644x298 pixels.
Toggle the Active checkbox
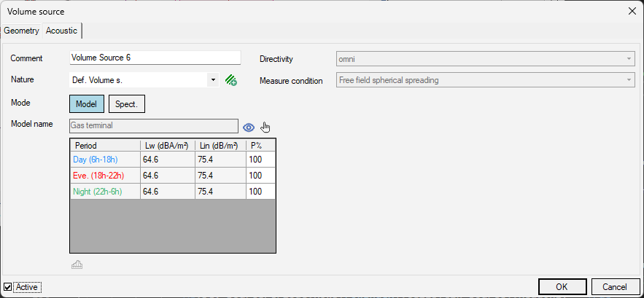tap(8, 287)
